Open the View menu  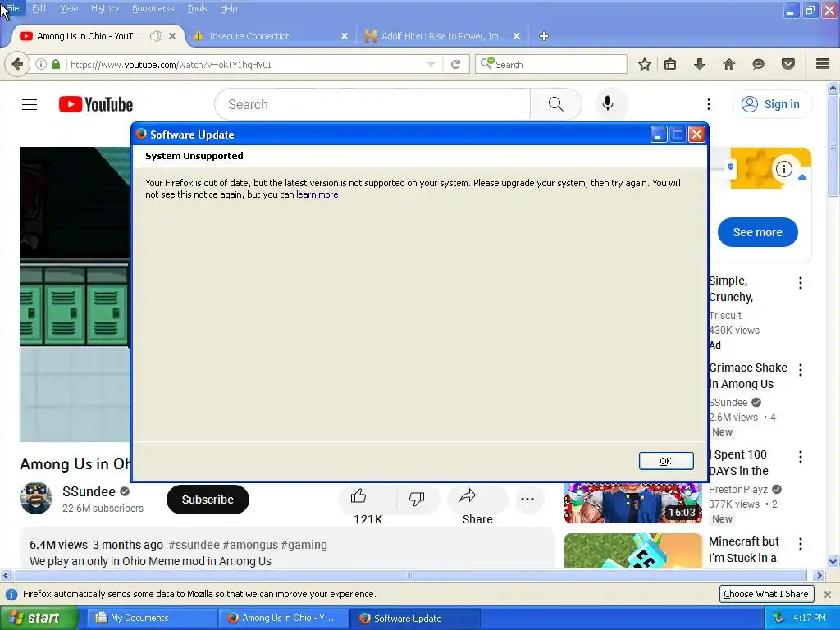coord(69,8)
